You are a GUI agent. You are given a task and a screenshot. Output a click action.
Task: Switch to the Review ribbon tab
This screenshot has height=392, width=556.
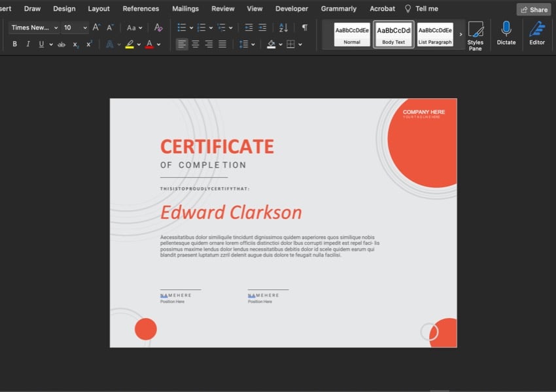click(x=222, y=9)
